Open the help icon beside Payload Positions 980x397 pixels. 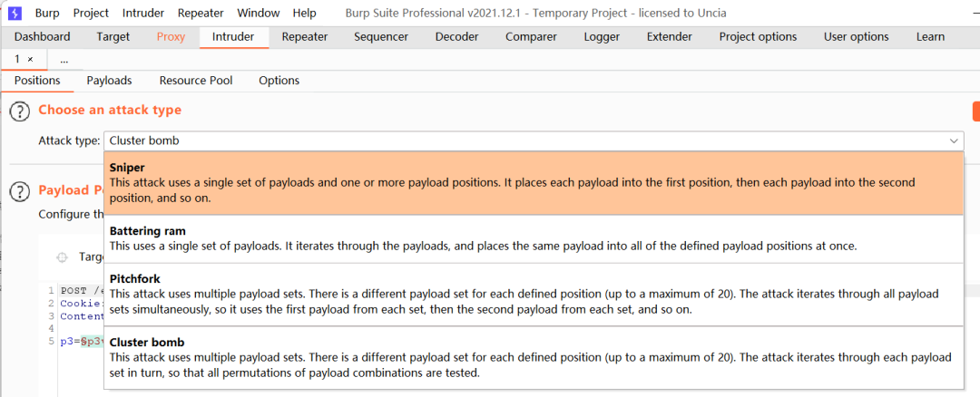(x=20, y=191)
